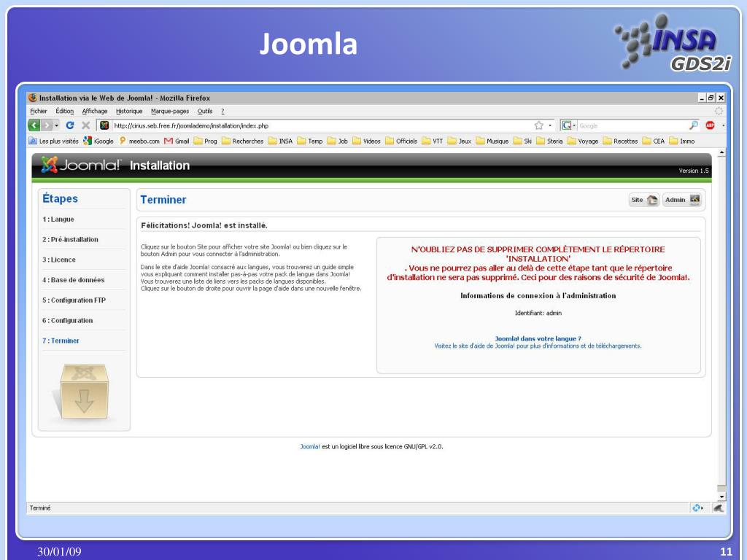Viewport: 747px width, 560px height.
Task: Open the Voyage bookmarks folder
Action: pyautogui.click(x=583, y=141)
